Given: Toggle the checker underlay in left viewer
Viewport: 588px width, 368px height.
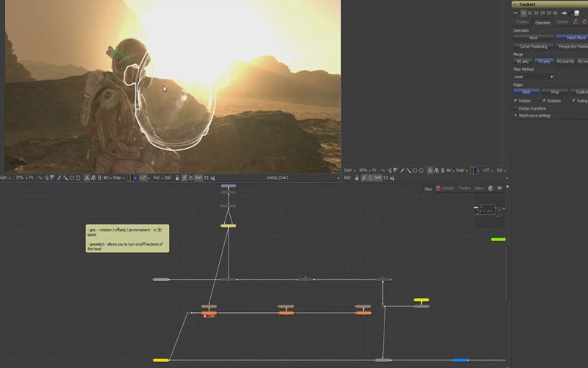Looking at the screenshot, I should point(190,178).
